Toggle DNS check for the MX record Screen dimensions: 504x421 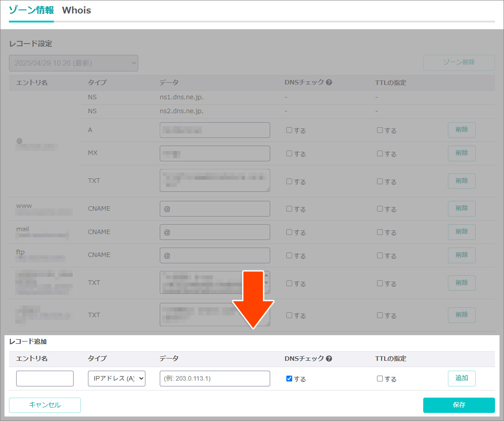pyautogui.click(x=289, y=154)
